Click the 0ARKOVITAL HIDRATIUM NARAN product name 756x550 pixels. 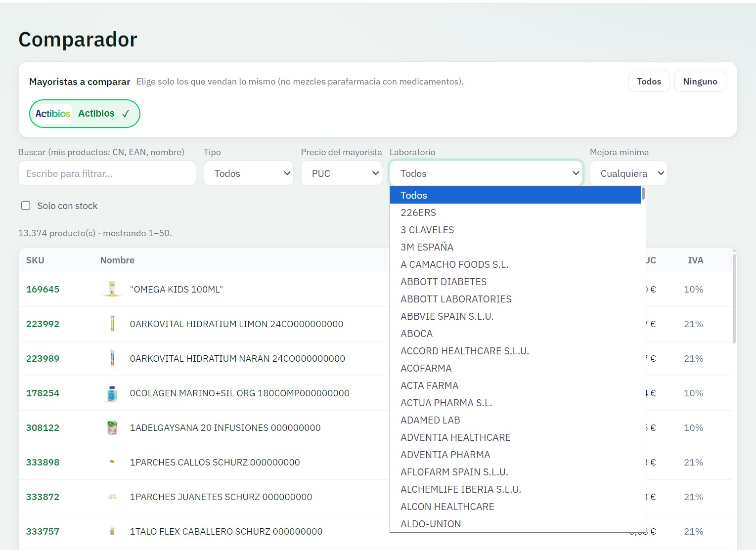[237, 359]
